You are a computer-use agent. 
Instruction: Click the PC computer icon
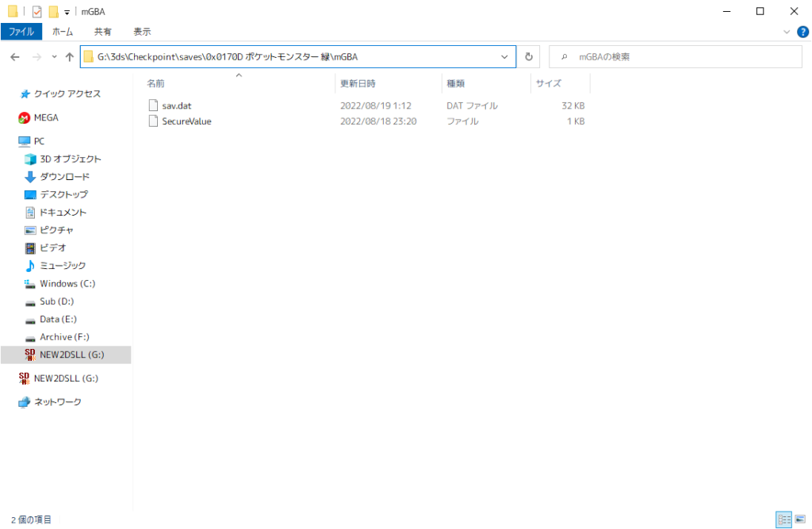coord(24,141)
